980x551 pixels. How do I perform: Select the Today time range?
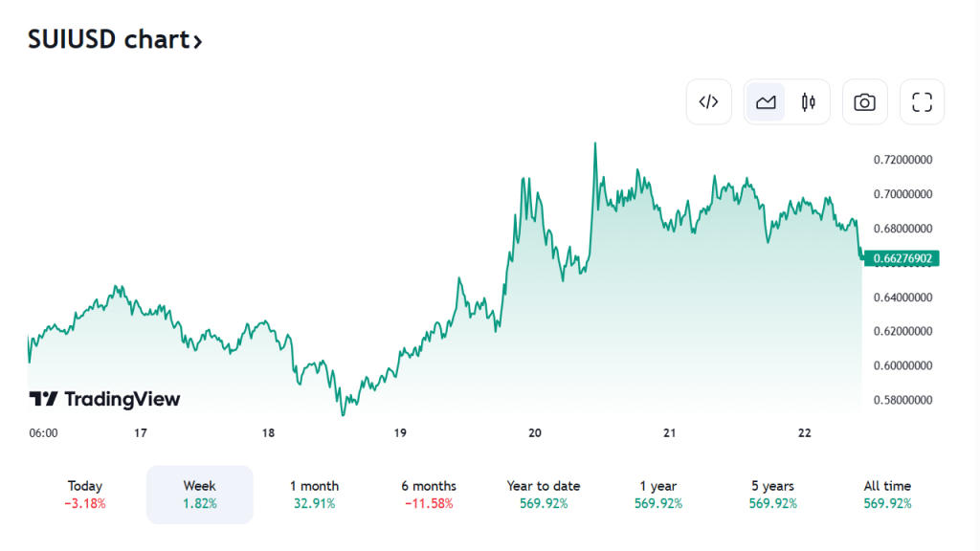pyautogui.click(x=85, y=494)
